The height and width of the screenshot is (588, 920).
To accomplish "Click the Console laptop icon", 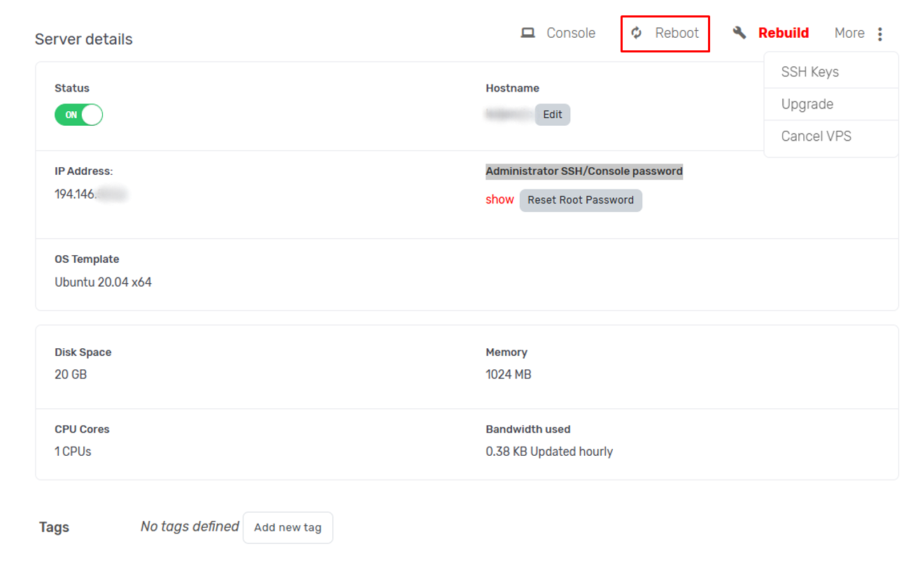I will pyautogui.click(x=528, y=33).
